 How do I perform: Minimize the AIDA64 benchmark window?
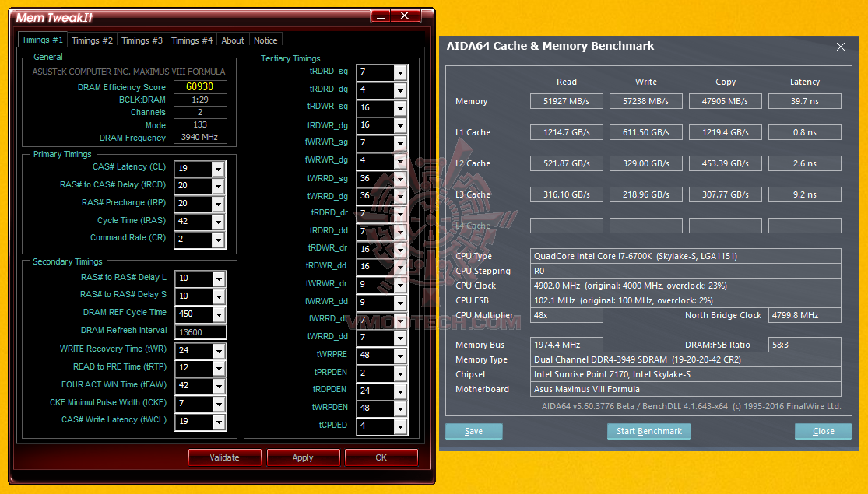click(x=805, y=47)
